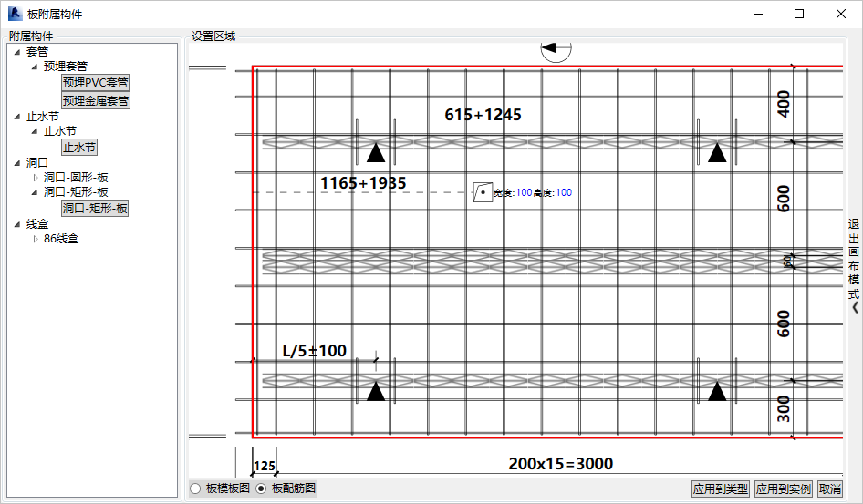Select the 洞口-矩形-板 component button
863x504 pixels.
[95, 209]
